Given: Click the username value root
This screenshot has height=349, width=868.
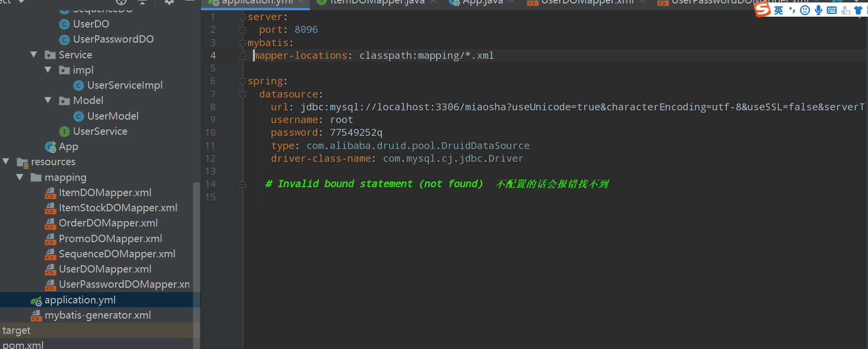Looking at the screenshot, I should 341,120.
